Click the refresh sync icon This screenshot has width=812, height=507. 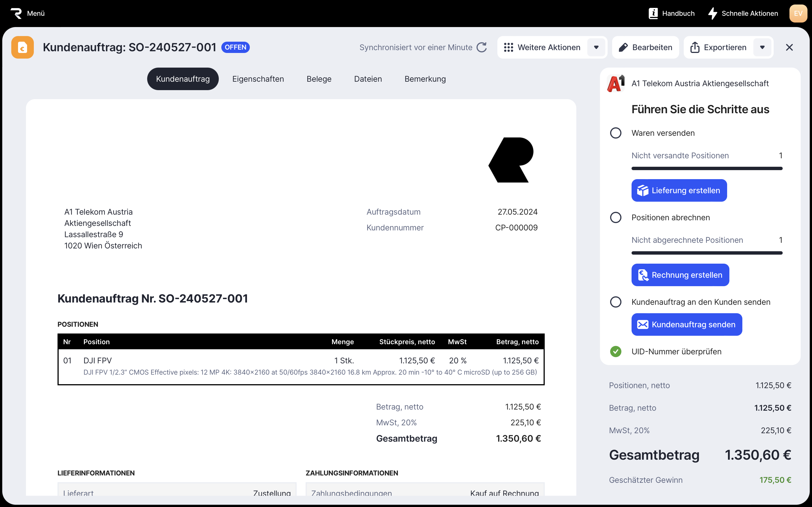tap(482, 47)
